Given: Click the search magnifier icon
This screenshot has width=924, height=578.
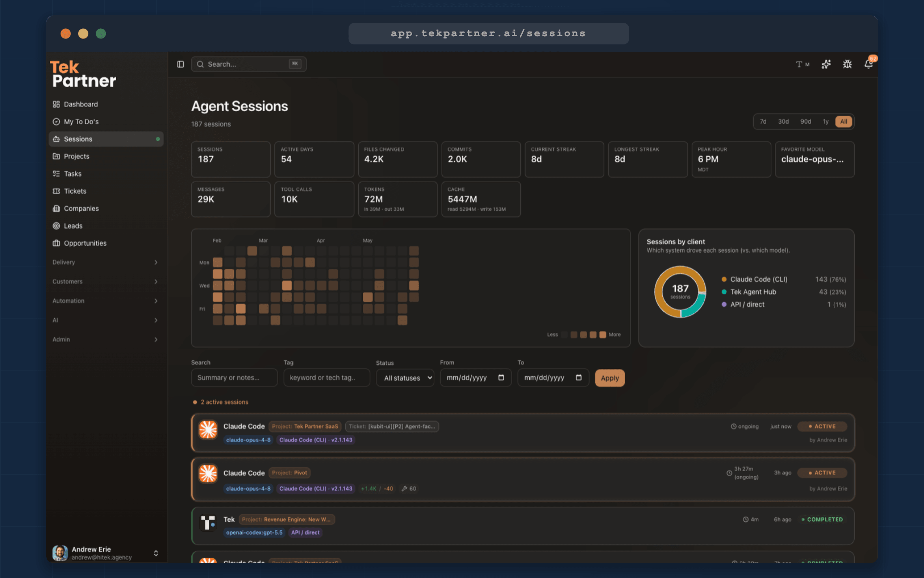Looking at the screenshot, I should point(200,64).
